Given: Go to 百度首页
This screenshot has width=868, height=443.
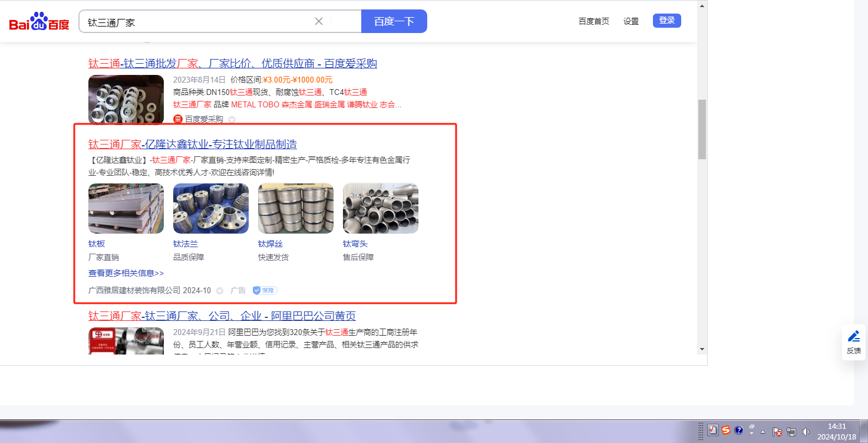Looking at the screenshot, I should (594, 21).
